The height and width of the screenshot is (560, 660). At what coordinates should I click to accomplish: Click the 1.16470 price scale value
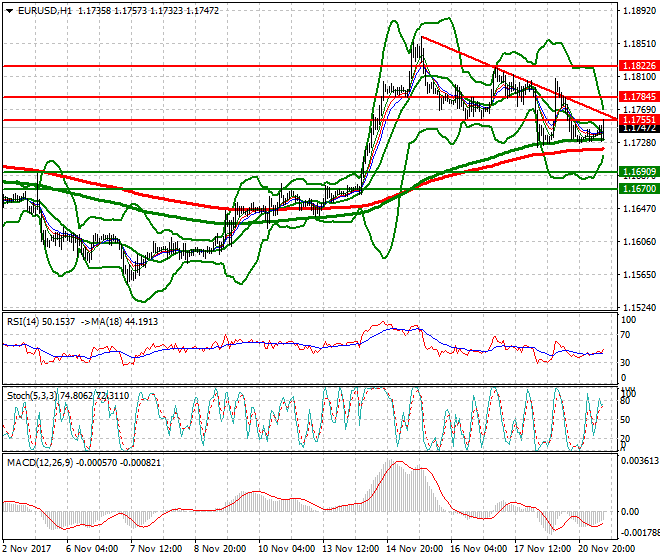[639, 208]
